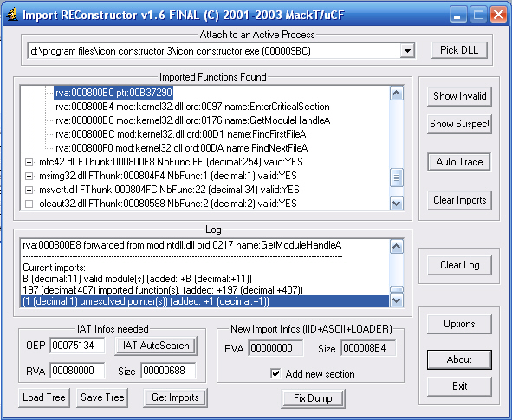Screen dimensions: 512x420
Task: Click the IAT Size input field
Action: click(x=168, y=371)
